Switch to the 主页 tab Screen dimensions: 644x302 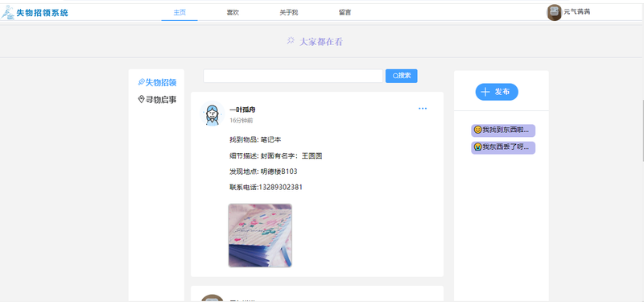[180, 12]
